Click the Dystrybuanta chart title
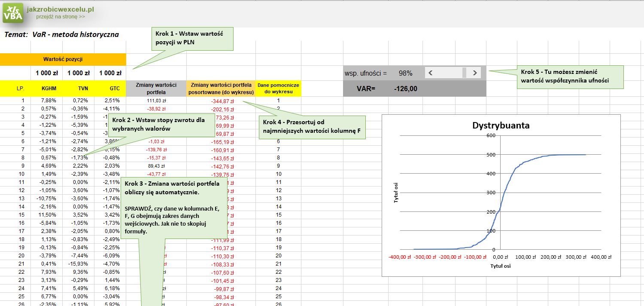644x306 pixels. (501, 125)
